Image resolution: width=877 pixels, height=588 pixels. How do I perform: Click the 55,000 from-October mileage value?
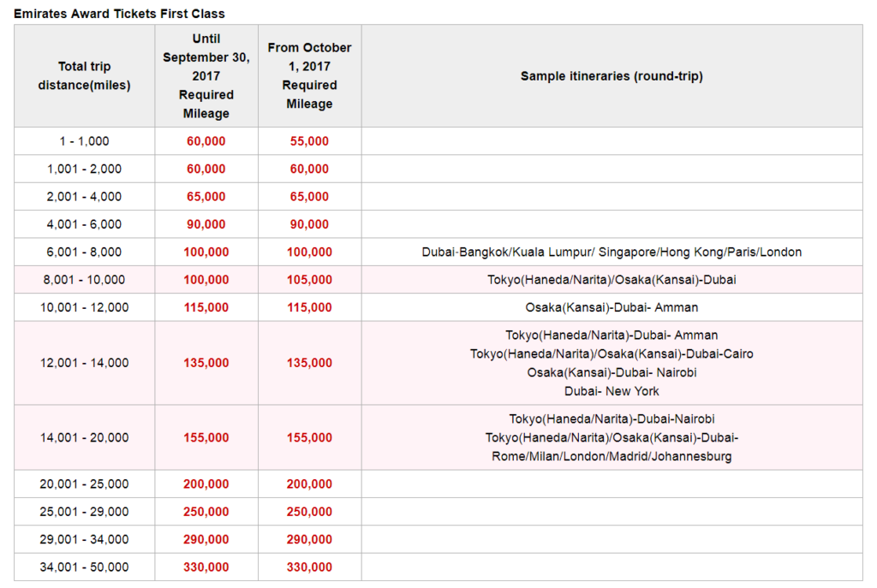pyautogui.click(x=309, y=141)
